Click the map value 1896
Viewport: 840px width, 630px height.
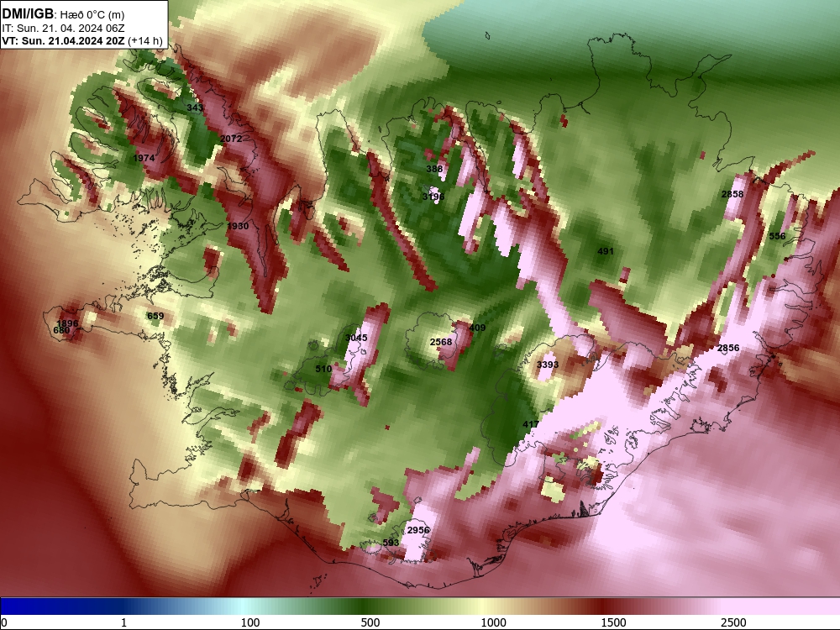point(67,323)
